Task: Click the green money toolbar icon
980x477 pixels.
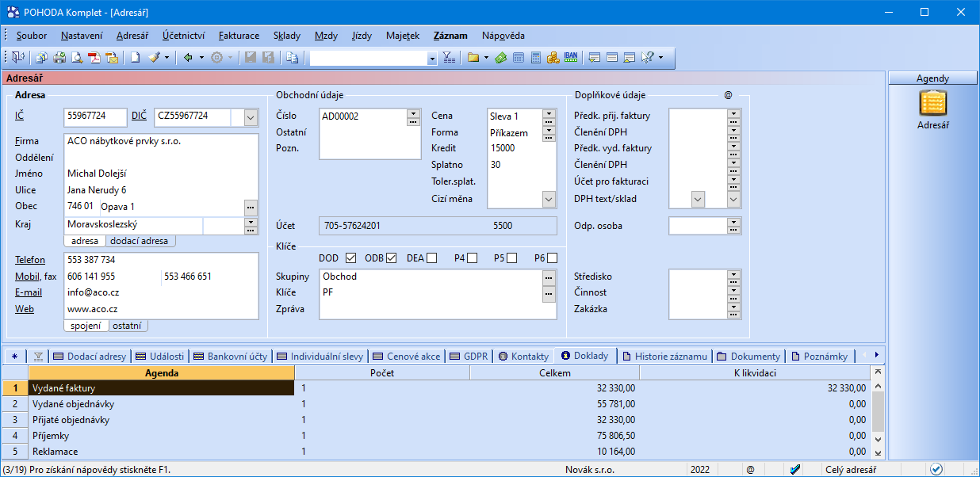Action: tap(501, 58)
